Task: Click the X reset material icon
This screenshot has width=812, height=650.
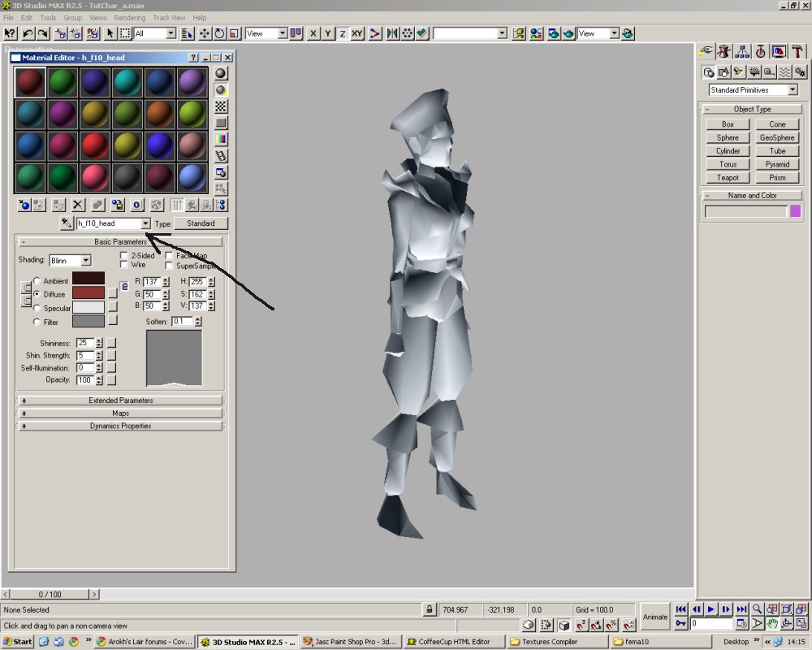Action: point(78,206)
